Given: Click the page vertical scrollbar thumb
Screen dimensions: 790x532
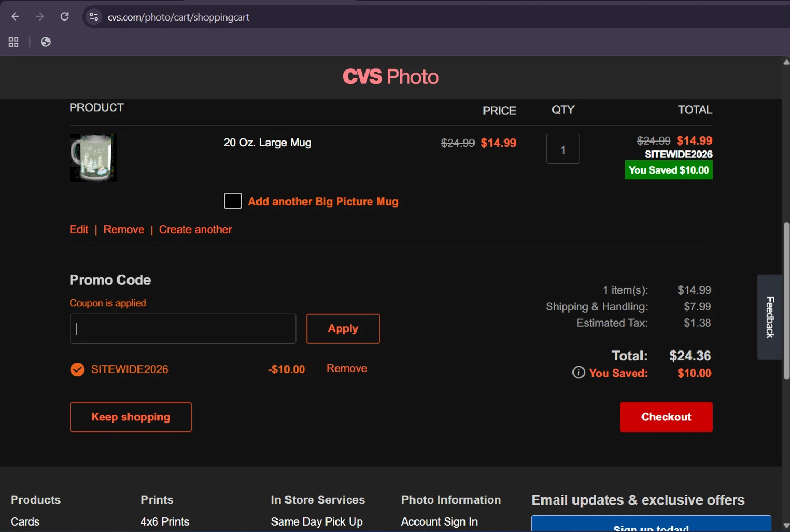Looking at the screenshot, I should click(x=786, y=300).
